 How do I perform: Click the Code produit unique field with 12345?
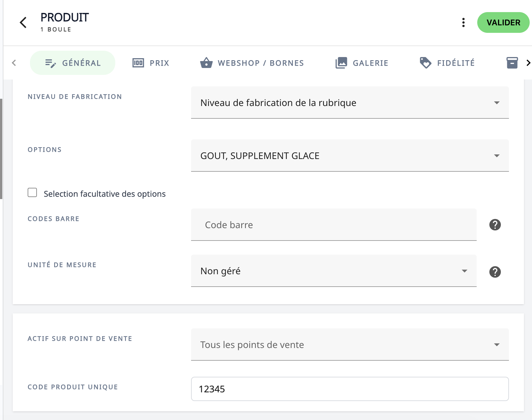(x=350, y=389)
